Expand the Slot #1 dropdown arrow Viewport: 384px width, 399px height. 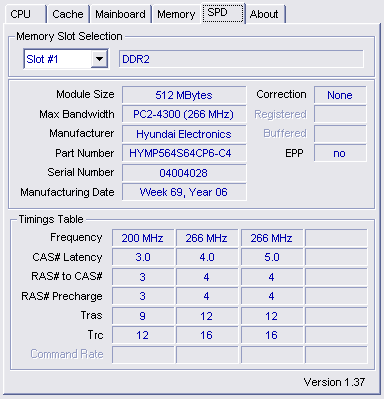(x=99, y=59)
